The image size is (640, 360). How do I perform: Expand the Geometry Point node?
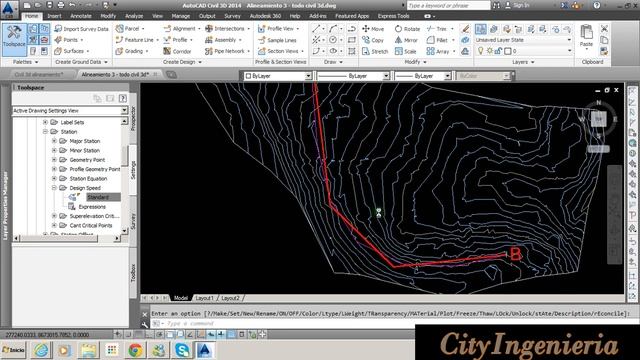point(54,160)
